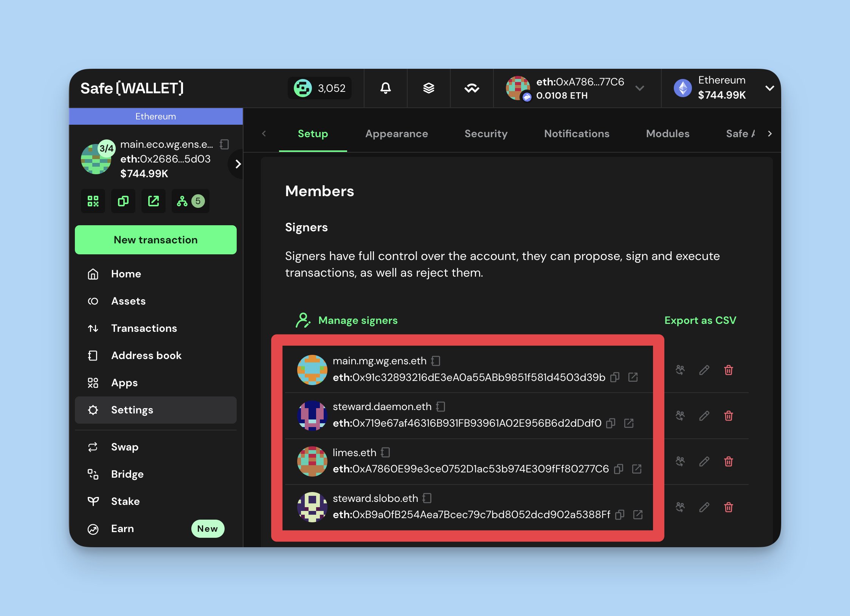
Task: Expand Safe accounts list sidebar chevron
Action: 238,164
